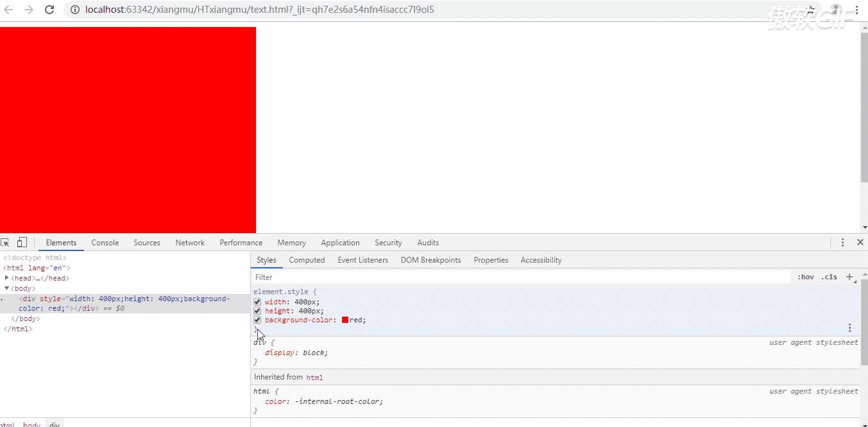
Task: Uncheck the background-color property checkbox
Action: click(x=257, y=320)
